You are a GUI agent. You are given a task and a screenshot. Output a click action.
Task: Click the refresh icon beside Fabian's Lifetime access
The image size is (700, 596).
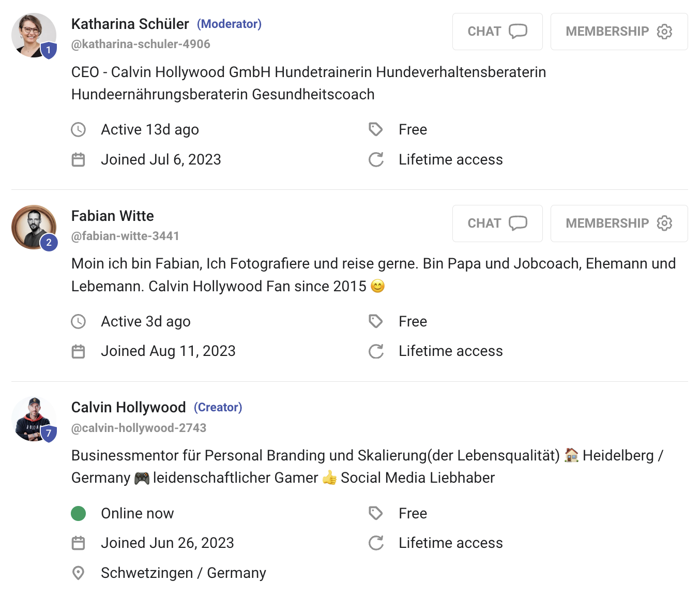(x=376, y=351)
